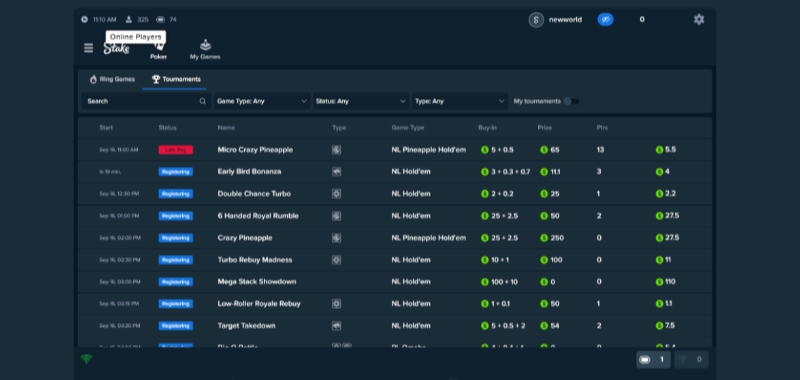Click the type icon for Early Bird Bonanza
The width and height of the screenshot is (800, 380).
tap(336, 172)
